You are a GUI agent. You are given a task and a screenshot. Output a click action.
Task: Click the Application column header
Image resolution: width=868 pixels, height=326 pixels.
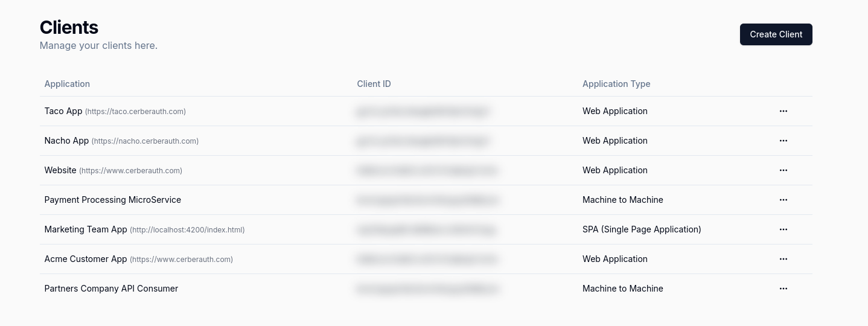click(x=67, y=84)
